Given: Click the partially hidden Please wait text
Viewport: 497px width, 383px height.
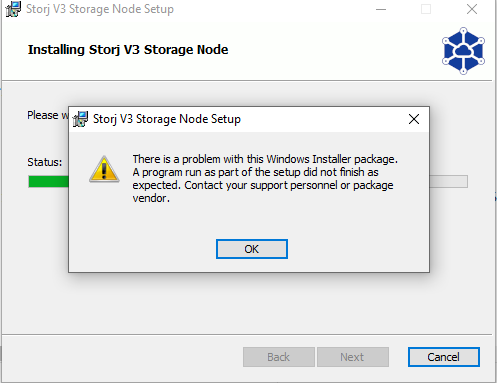Looking at the screenshot, I should click(48, 115).
